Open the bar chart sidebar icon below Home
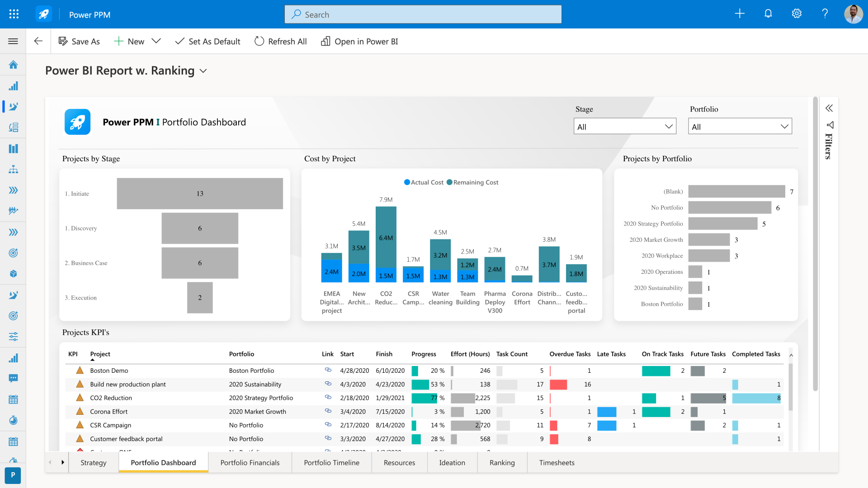868x488 pixels. [13, 86]
